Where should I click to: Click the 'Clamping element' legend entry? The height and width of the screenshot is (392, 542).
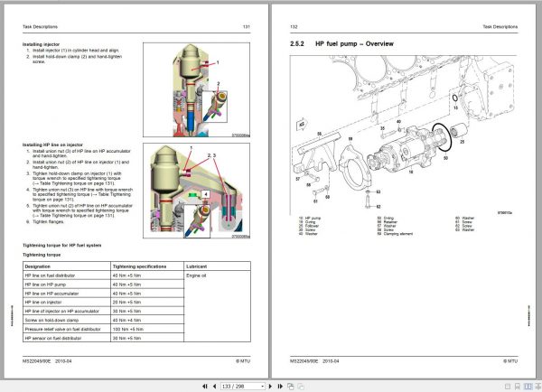398,234
